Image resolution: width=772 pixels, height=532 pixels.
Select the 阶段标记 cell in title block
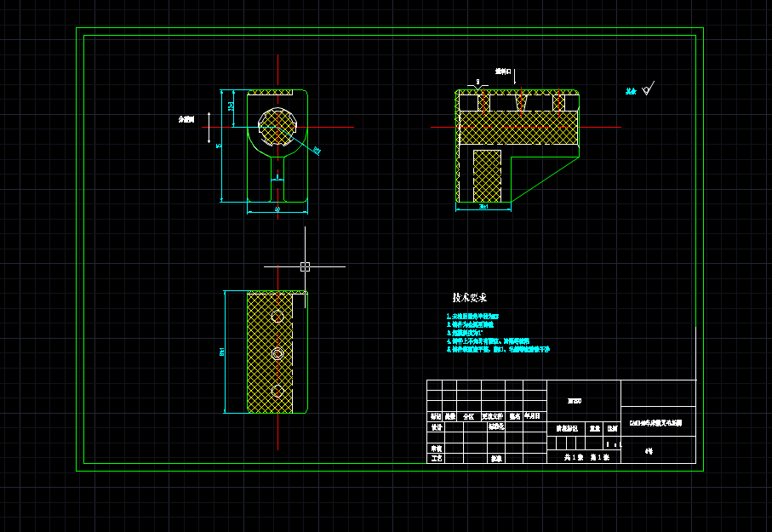point(567,428)
